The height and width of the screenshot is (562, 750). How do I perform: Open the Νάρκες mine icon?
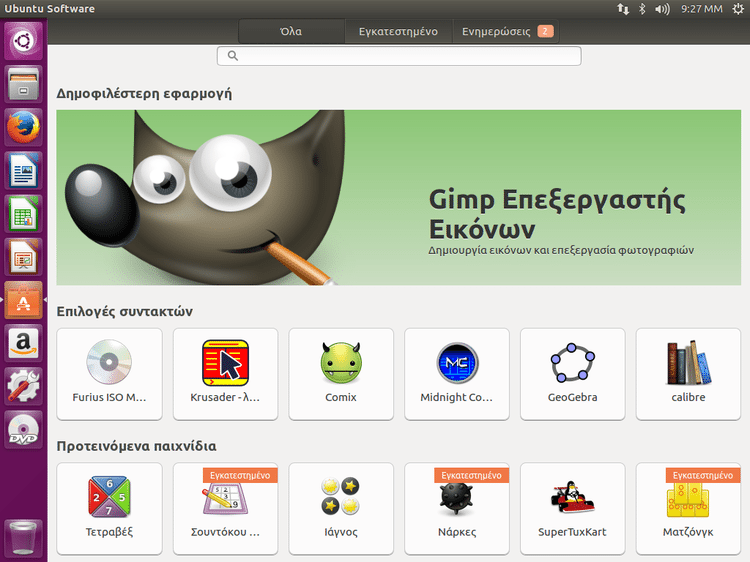pos(456,498)
